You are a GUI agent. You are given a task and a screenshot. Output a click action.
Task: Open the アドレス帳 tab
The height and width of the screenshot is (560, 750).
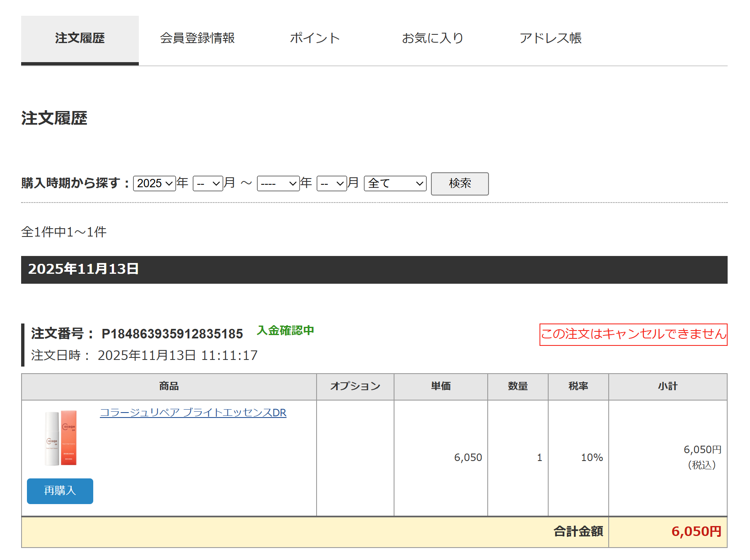[551, 38]
